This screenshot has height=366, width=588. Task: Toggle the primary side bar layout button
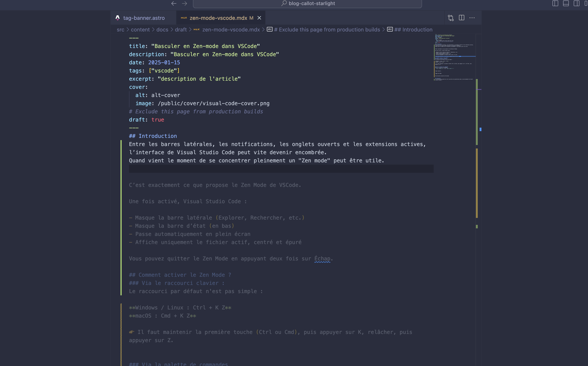(555, 3)
